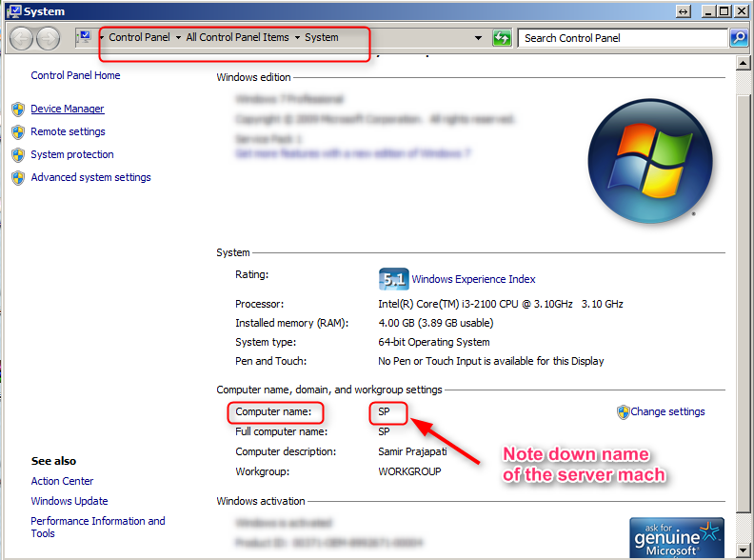The image size is (754, 560).
Task: Expand the dropdown arrow after Control Panel
Action: [x=178, y=37]
